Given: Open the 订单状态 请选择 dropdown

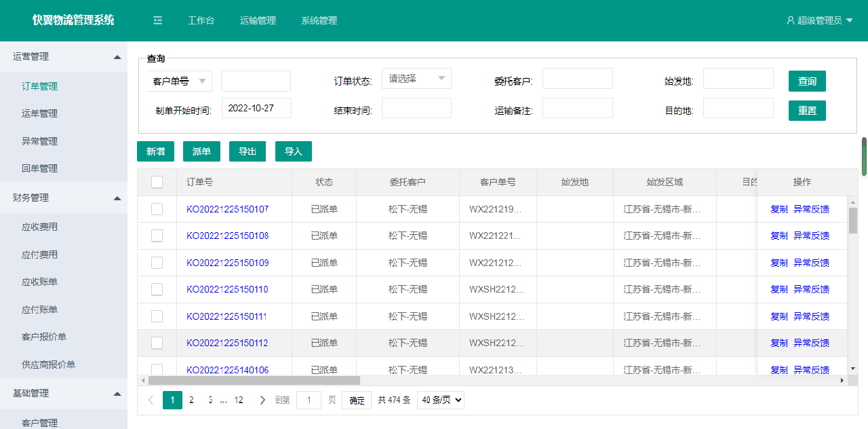Looking at the screenshot, I should point(416,78).
